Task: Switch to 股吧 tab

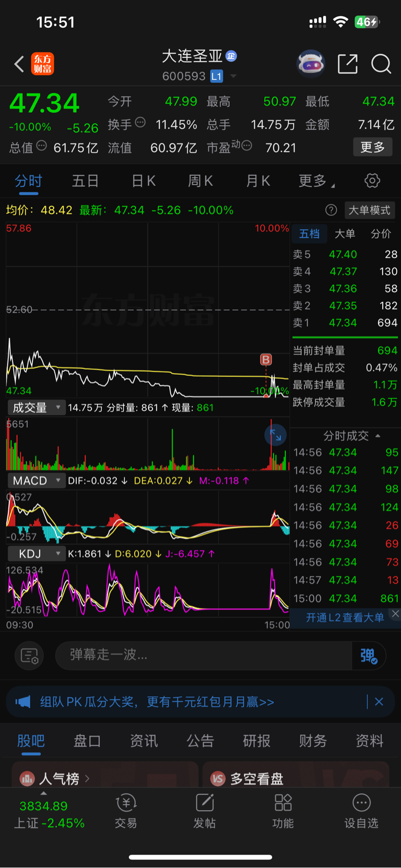Action: click(x=31, y=741)
